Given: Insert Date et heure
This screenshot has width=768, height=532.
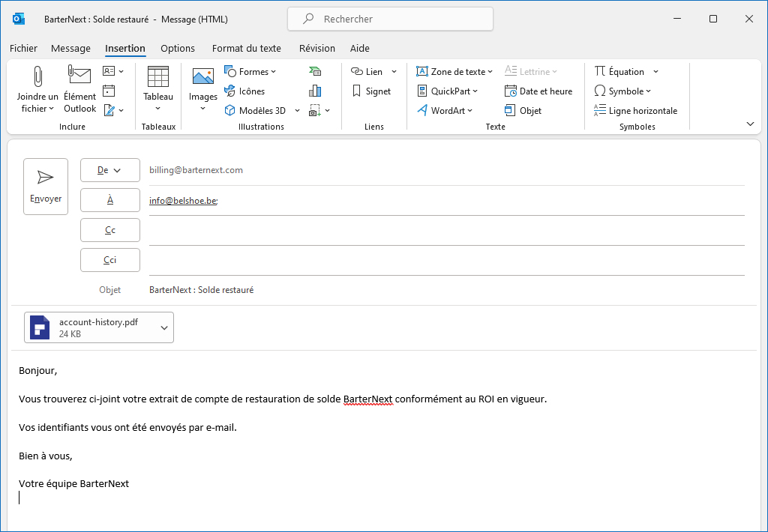Looking at the screenshot, I should pyautogui.click(x=538, y=91).
